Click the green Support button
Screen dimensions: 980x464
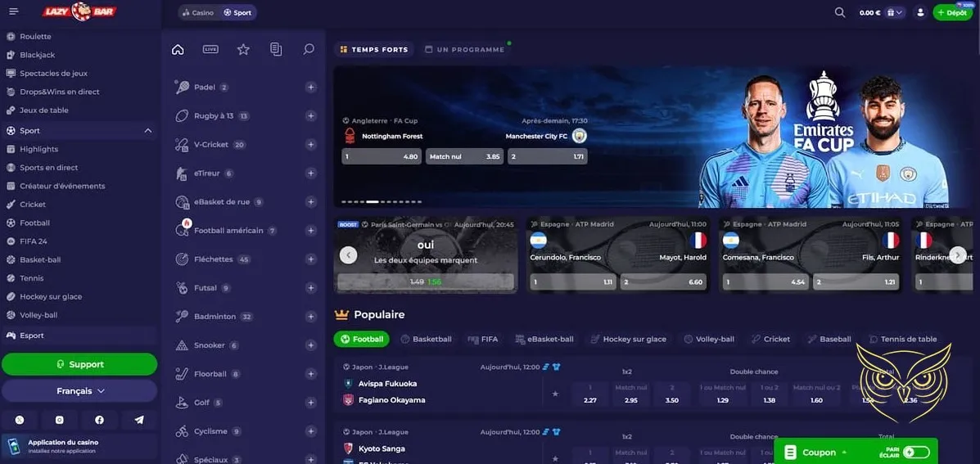tap(79, 364)
